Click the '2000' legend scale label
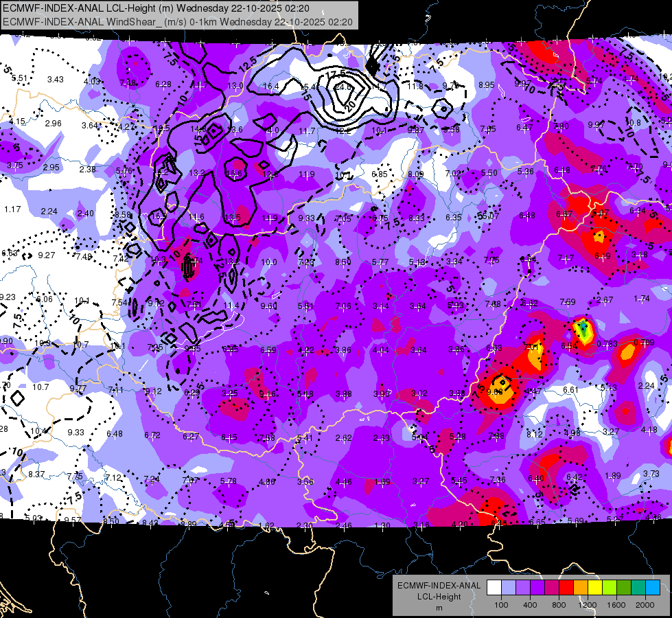The height and width of the screenshot is (618, 672). tap(645, 605)
